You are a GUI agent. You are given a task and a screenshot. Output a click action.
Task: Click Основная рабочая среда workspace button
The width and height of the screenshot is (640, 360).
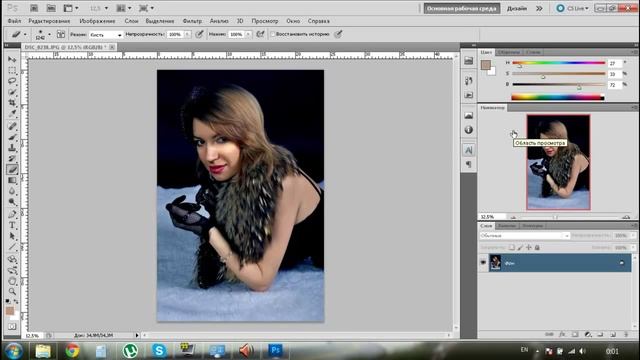(x=462, y=8)
